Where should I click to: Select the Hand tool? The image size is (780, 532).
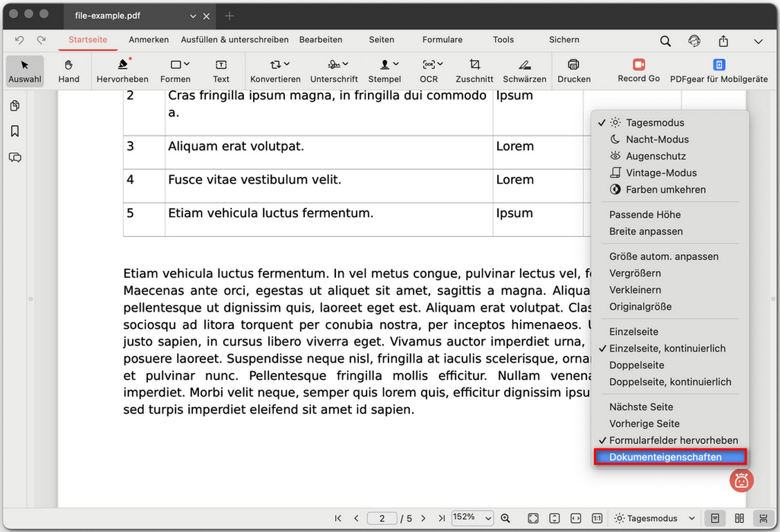(68, 70)
